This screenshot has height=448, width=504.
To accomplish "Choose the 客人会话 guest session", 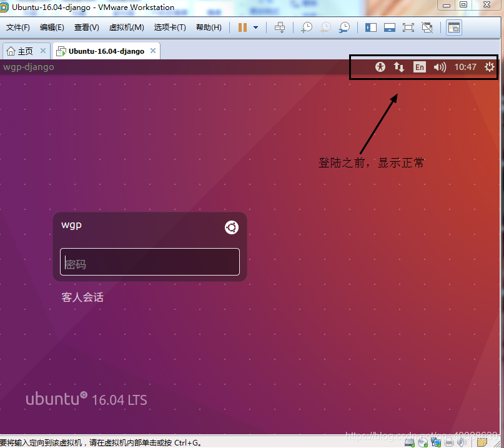I will pyautogui.click(x=82, y=297).
